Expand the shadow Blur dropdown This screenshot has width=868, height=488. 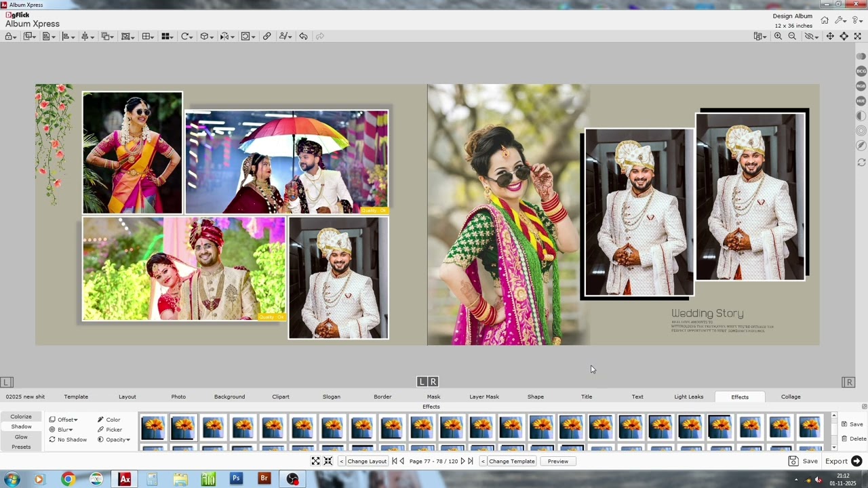[x=61, y=430]
